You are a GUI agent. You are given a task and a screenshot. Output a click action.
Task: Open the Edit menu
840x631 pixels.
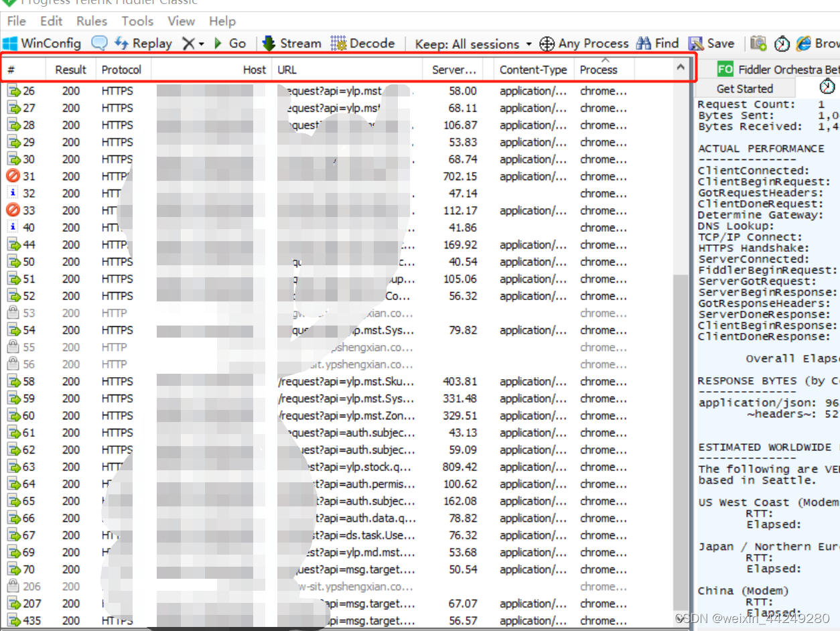click(x=52, y=21)
